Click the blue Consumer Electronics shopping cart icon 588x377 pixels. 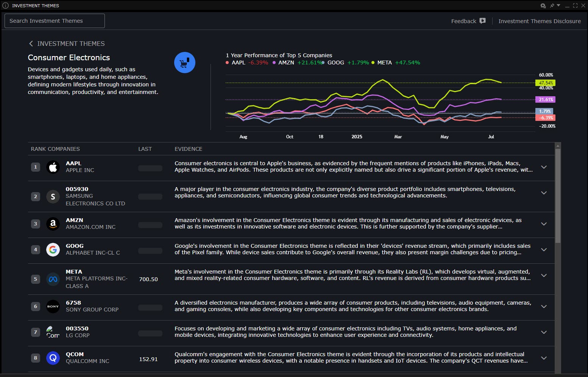tap(185, 63)
